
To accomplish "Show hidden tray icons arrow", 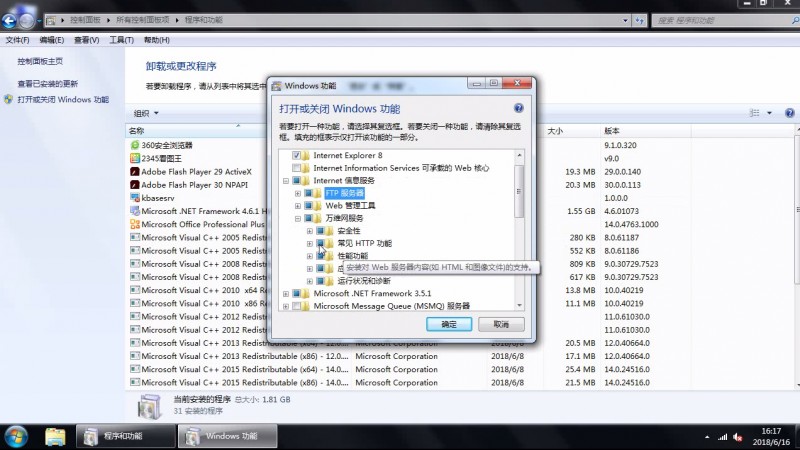I will click(x=707, y=437).
